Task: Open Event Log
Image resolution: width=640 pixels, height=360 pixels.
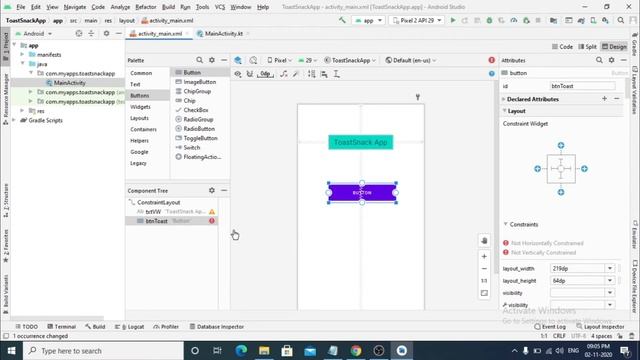Action: (550, 327)
